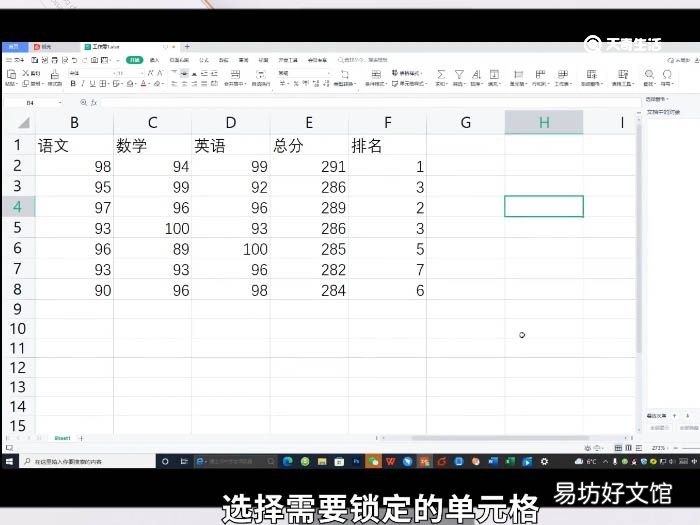Select cell containing 英语

(231, 145)
